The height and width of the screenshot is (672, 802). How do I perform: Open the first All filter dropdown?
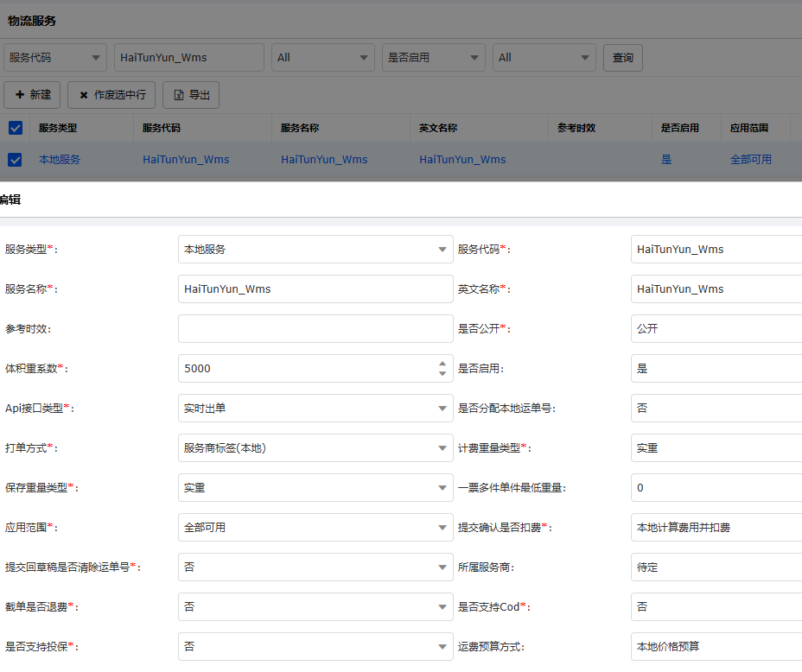pos(322,58)
